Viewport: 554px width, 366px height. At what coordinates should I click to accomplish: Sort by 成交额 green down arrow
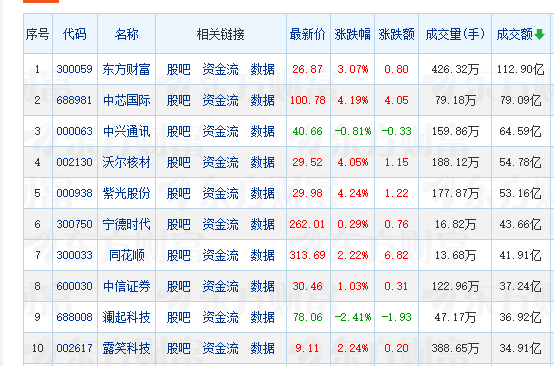point(540,35)
